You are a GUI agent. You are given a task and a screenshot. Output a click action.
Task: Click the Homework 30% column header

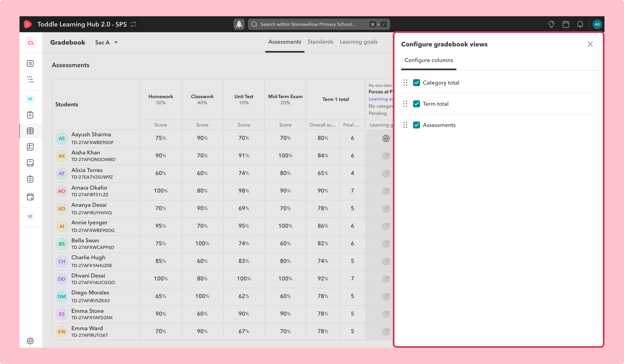tap(161, 100)
